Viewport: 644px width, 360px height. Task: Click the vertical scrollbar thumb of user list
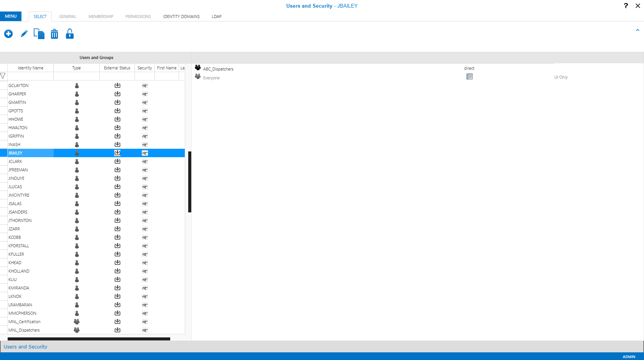coord(189,182)
